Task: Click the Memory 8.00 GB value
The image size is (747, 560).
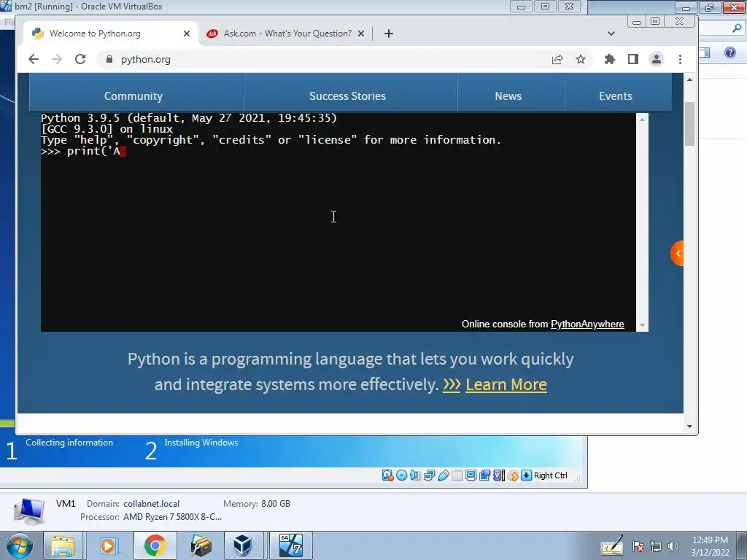Action: pyautogui.click(x=275, y=503)
